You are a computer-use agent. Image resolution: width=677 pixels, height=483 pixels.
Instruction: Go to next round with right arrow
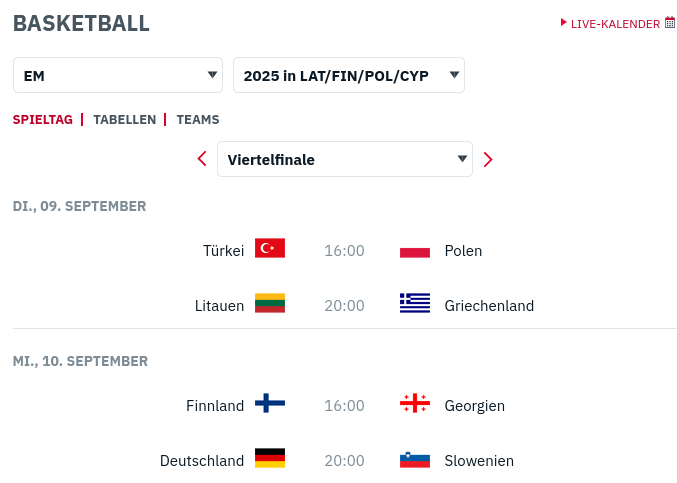488,159
